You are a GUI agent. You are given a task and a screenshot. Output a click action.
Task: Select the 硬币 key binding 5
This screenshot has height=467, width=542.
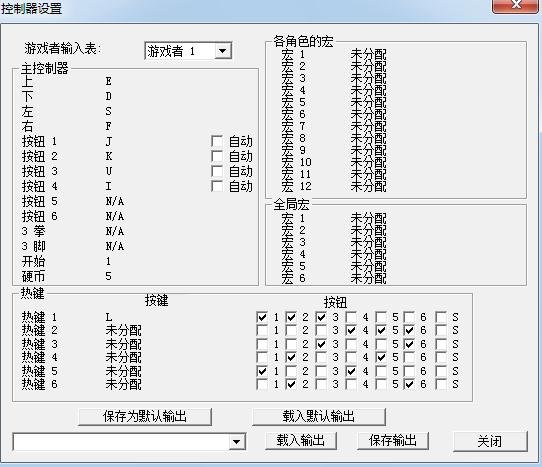(109, 276)
